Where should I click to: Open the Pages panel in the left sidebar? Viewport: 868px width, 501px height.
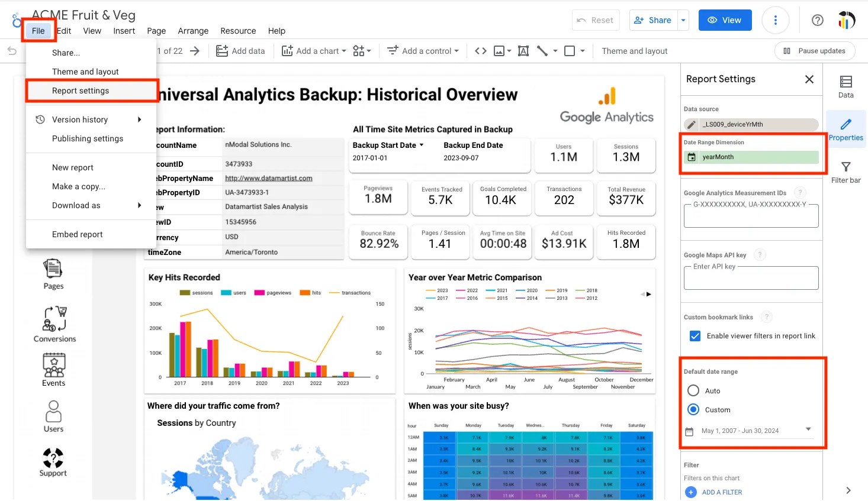tap(53, 273)
